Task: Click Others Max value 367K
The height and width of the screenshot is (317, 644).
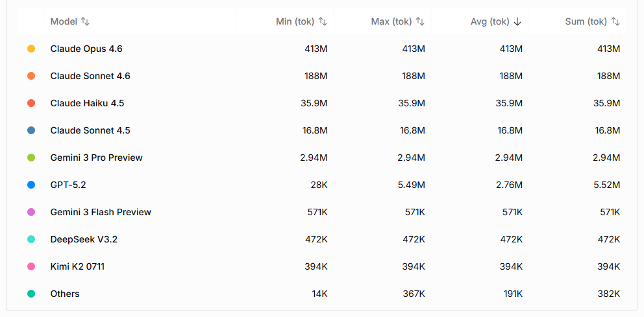Action: point(414,294)
